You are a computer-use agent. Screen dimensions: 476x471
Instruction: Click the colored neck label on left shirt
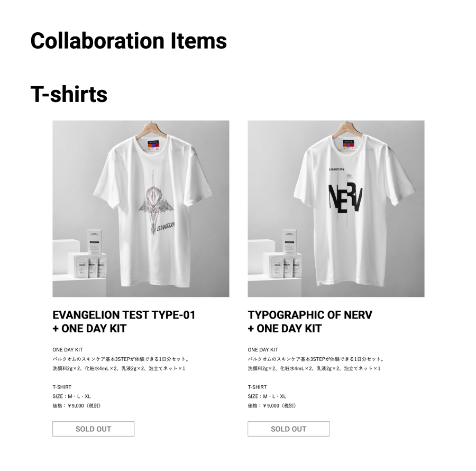click(x=153, y=144)
